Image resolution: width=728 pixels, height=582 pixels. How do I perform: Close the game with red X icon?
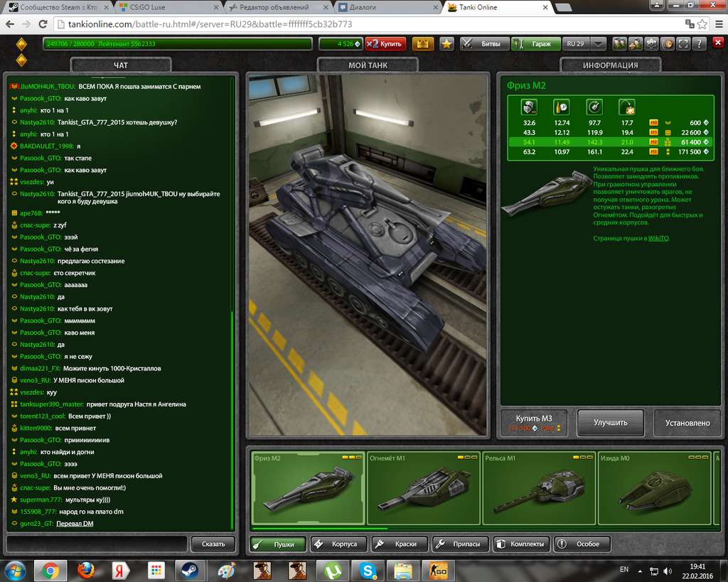[718, 43]
